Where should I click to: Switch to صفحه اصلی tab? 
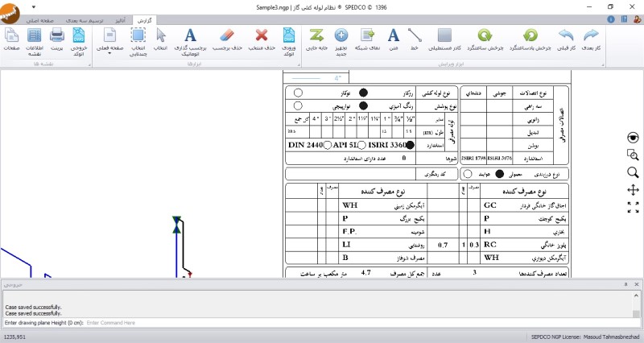39,20
